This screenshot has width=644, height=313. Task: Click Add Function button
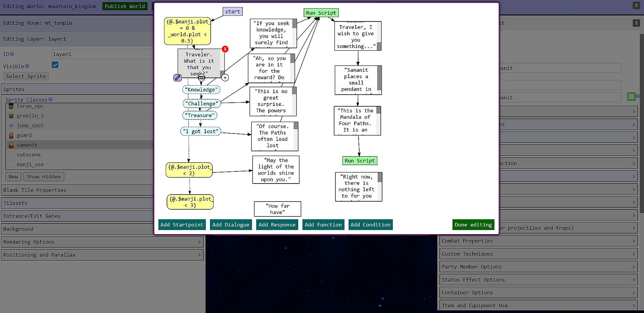(323, 225)
